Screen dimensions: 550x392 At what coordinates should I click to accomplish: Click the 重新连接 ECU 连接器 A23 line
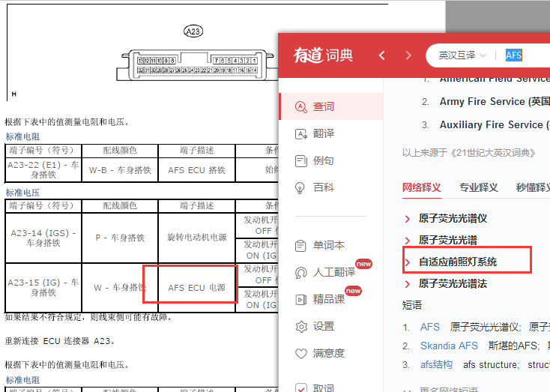(x=60, y=341)
